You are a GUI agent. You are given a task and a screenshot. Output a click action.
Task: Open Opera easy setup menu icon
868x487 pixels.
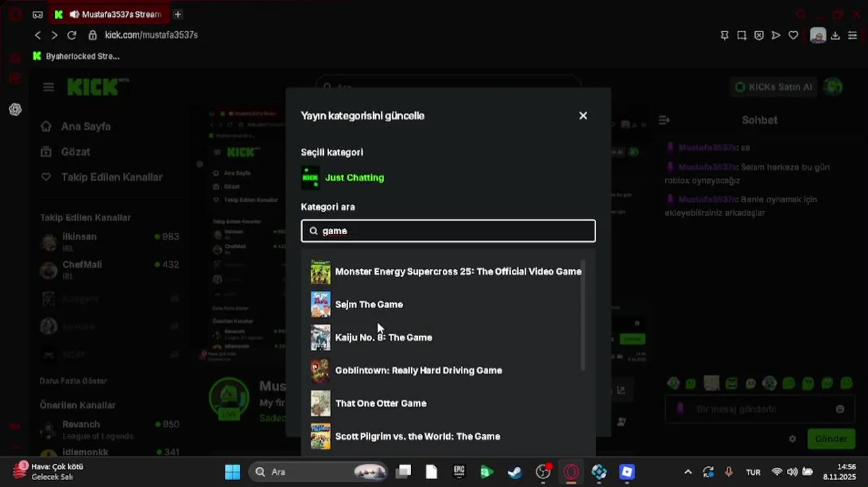tap(852, 35)
